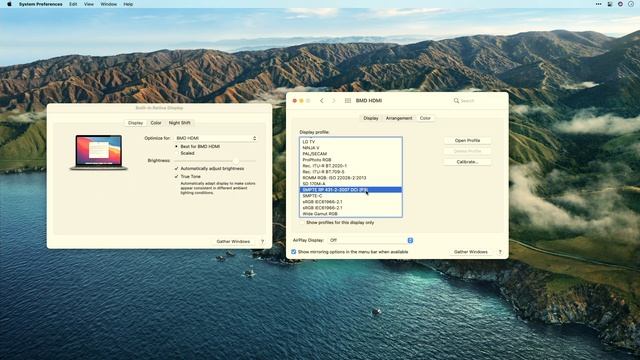The width and height of the screenshot is (640, 360).
Task: Open System Preferences menu
Action: pyautogui.click(x=40, y=4)
